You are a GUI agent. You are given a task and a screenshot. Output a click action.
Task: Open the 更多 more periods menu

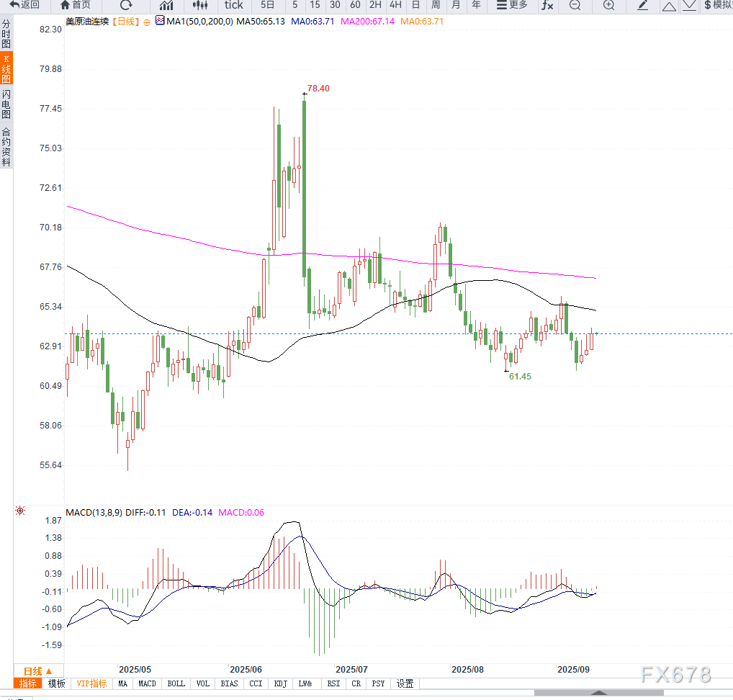512,5
